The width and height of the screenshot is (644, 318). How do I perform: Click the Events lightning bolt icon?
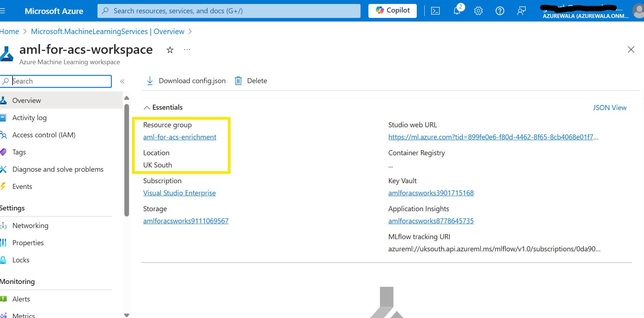(x=3, y=186)
